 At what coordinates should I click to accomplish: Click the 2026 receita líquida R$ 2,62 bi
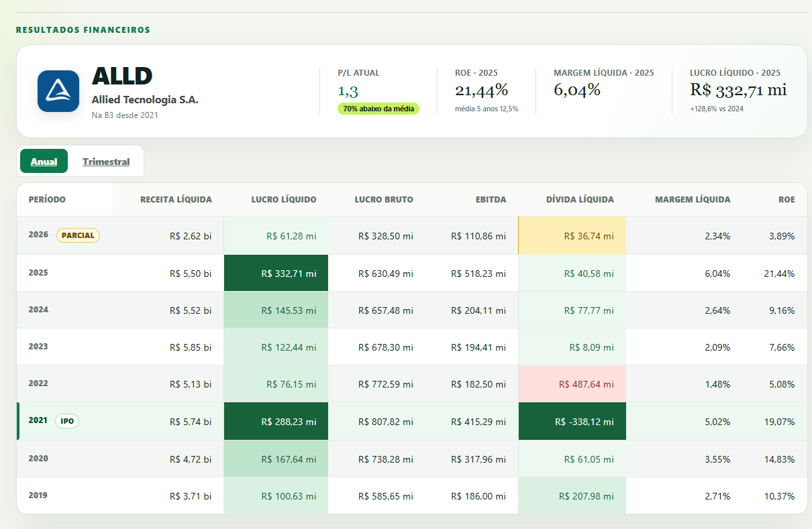click(191, 236)
